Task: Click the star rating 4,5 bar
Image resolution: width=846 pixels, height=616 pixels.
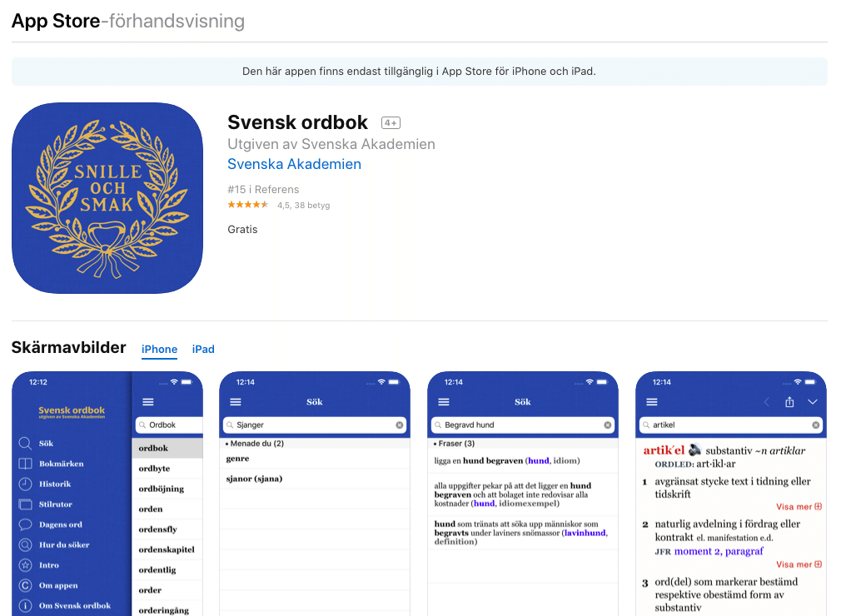Action: 247,205
